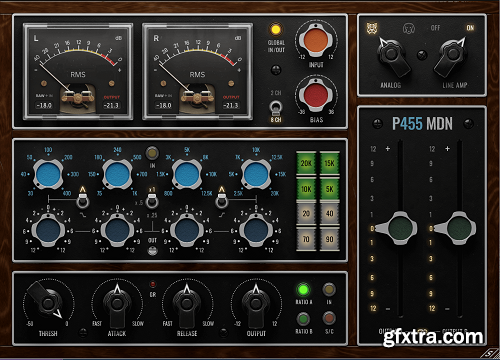Click the high band frequency knob (2.5K-20K)

(256, 174)
